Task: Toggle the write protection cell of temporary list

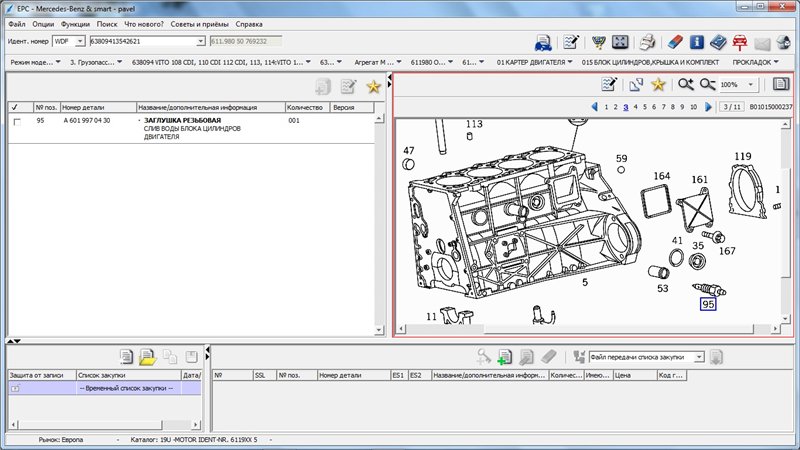Action: point(42,388)
